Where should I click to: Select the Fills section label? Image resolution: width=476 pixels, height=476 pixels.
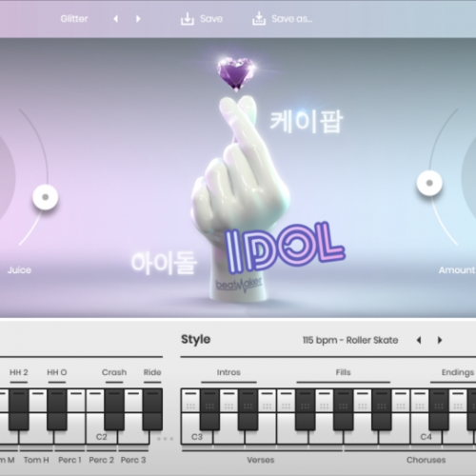[343, 372]
